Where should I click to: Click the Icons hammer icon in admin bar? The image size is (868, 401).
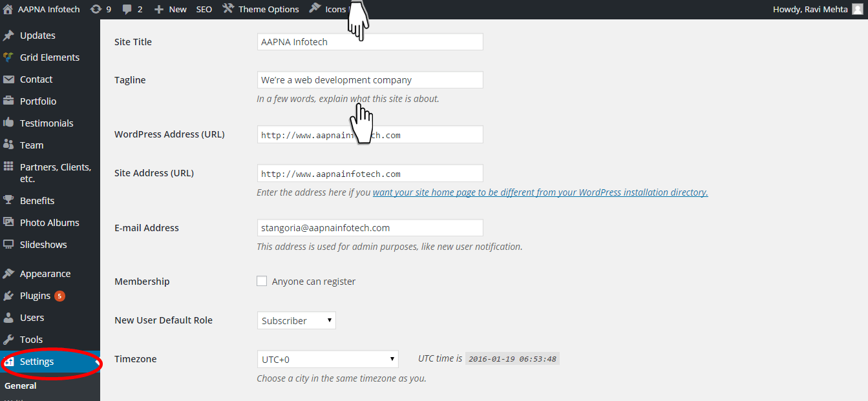pos(315,8)
